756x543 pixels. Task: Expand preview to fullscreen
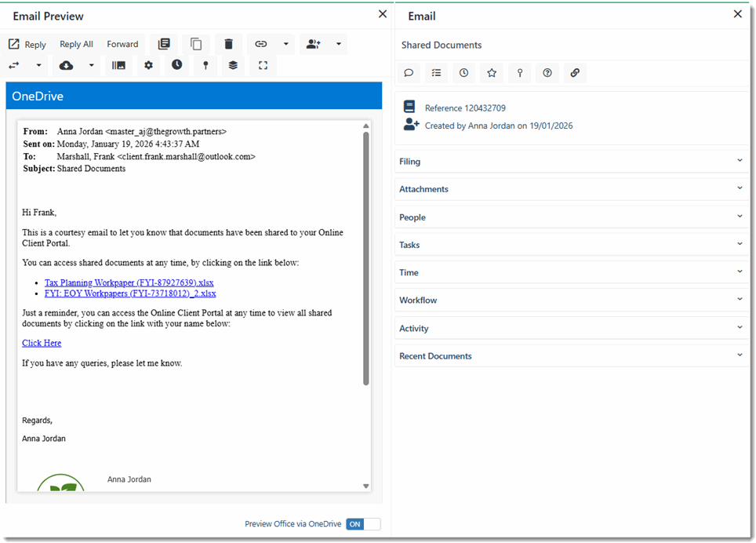(263, 65)
